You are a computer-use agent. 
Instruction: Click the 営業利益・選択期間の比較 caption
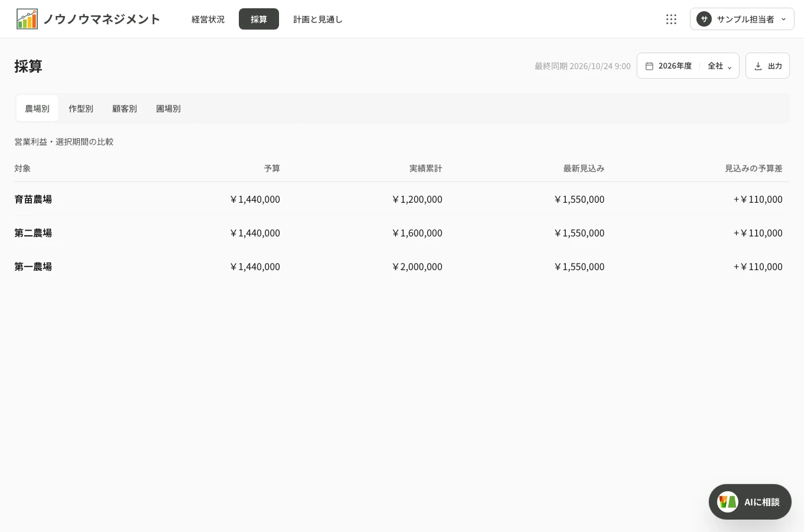point(64,142)
